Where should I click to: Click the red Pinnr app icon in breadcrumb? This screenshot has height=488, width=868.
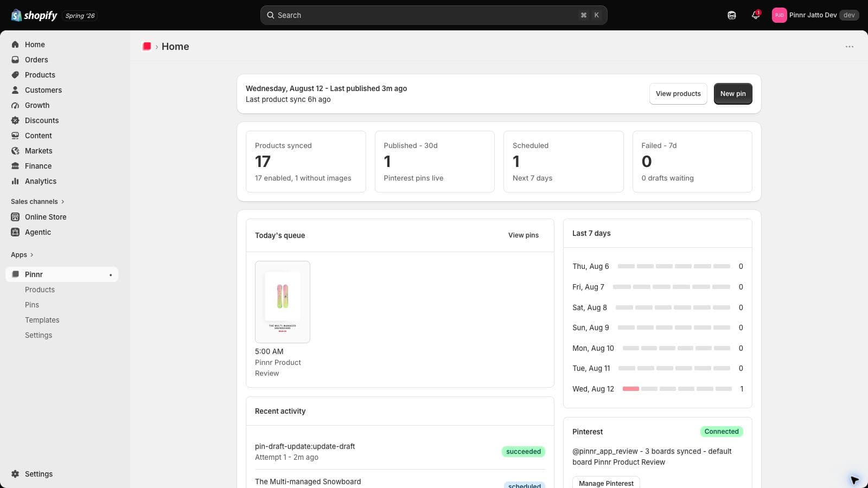tap(146, 47)
